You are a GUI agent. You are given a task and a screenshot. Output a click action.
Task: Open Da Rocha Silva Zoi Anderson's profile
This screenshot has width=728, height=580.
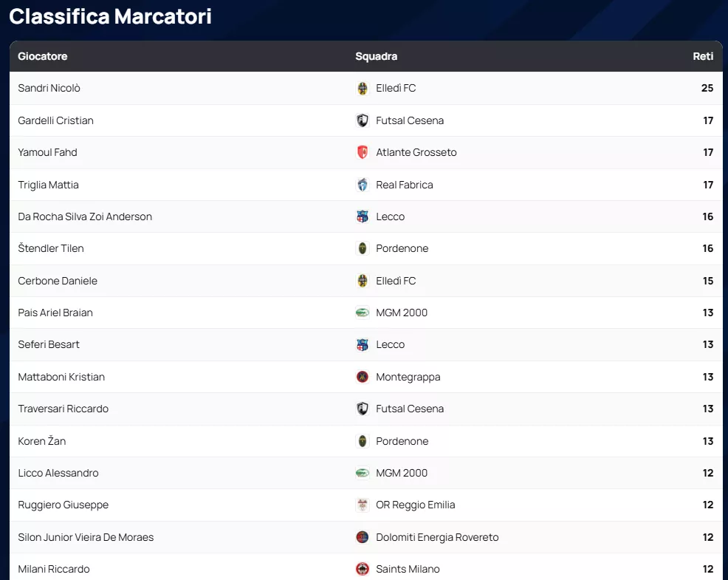click(x=85, y=216)
